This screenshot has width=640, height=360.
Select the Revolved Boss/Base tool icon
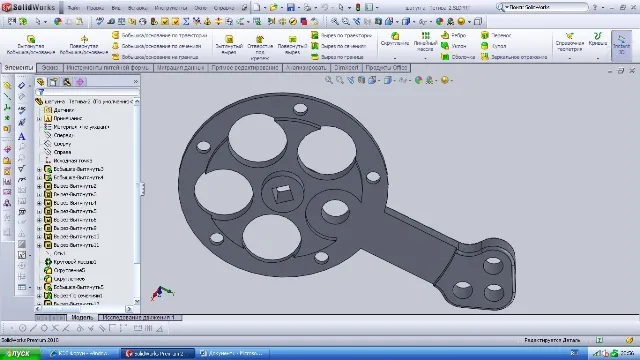[x=84, y=39]
